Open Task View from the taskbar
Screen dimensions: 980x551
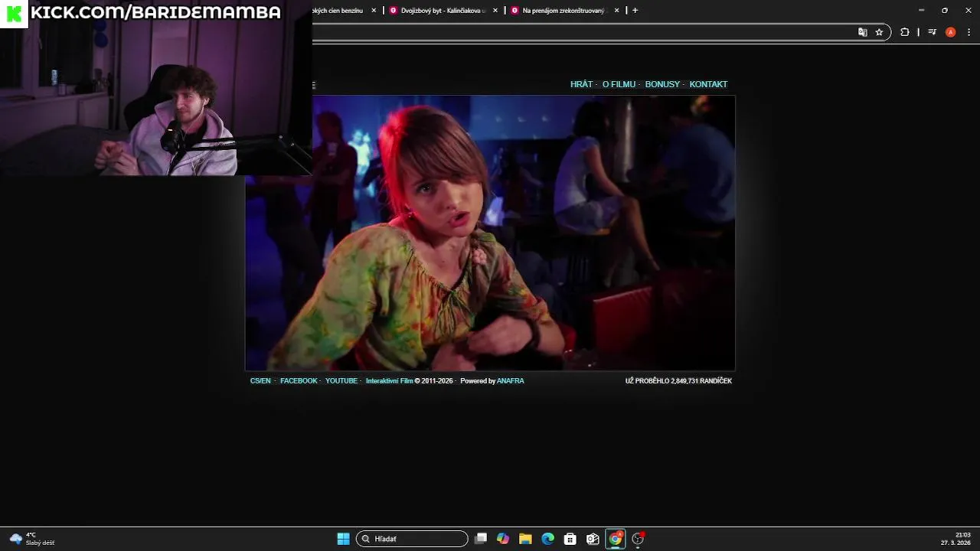(481, 539)
